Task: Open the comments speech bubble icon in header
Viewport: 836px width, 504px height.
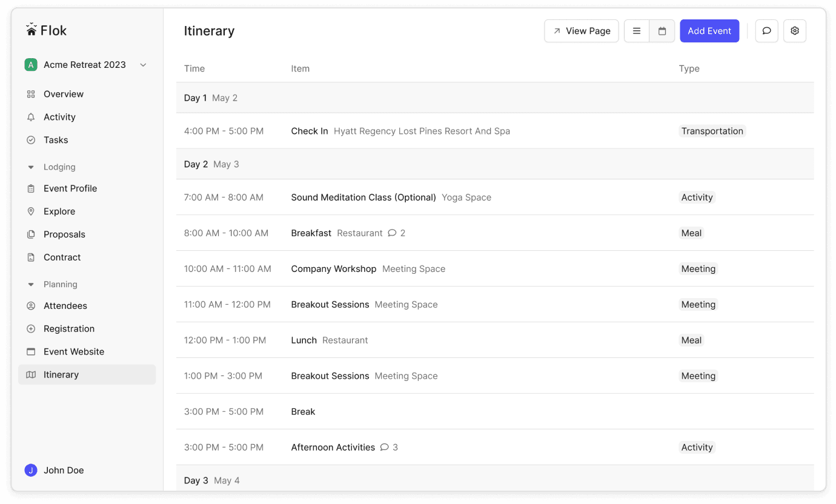Action: [x=766, y=31]
